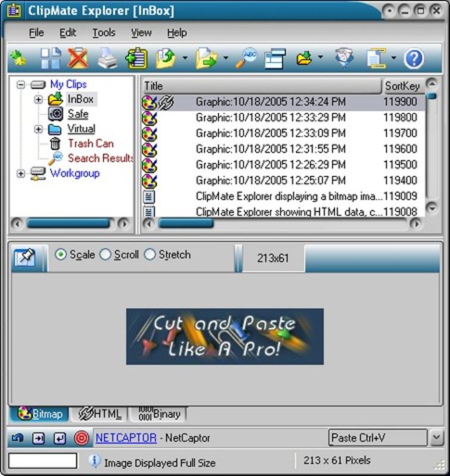Open the File menu

coord(36,33)
